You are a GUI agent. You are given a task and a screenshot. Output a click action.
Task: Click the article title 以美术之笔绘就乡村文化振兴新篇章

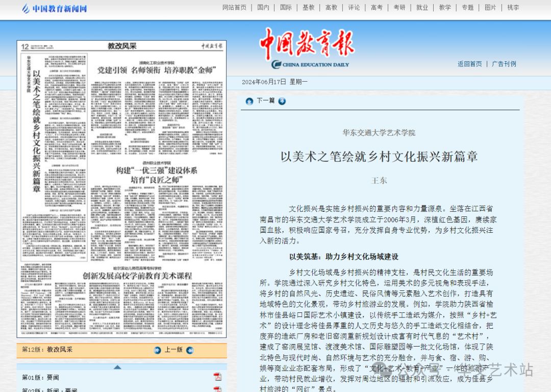click(x=379, y=157)
